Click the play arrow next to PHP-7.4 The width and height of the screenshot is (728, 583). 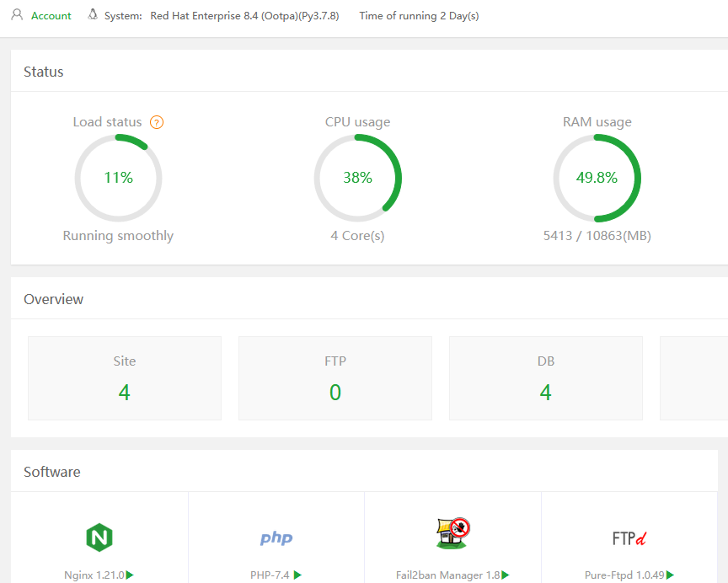(298, 575)
